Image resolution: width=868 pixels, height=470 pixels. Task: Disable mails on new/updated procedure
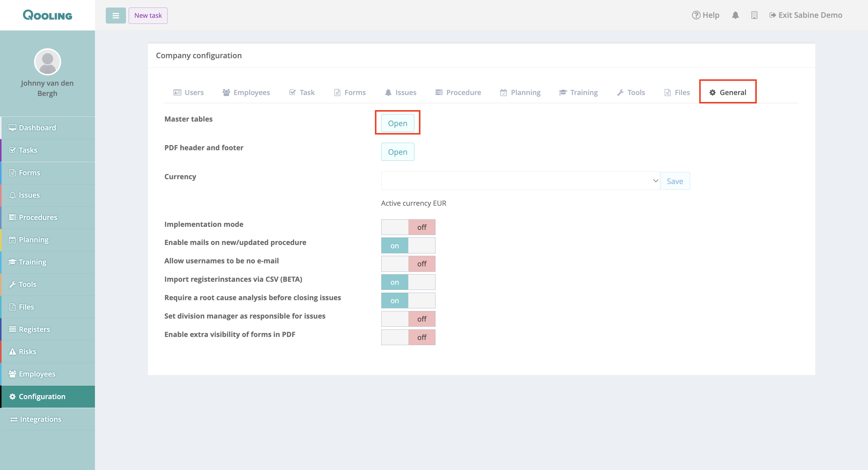tap(408, 246)
